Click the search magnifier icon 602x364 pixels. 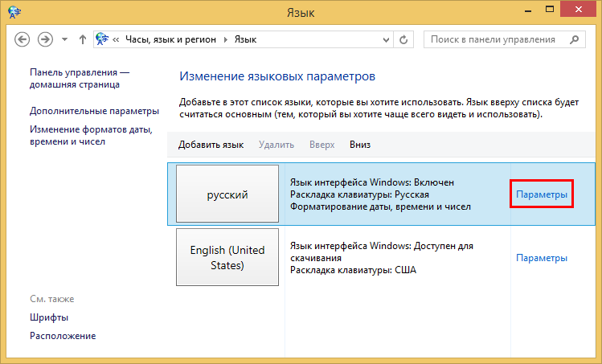point(575,39)
